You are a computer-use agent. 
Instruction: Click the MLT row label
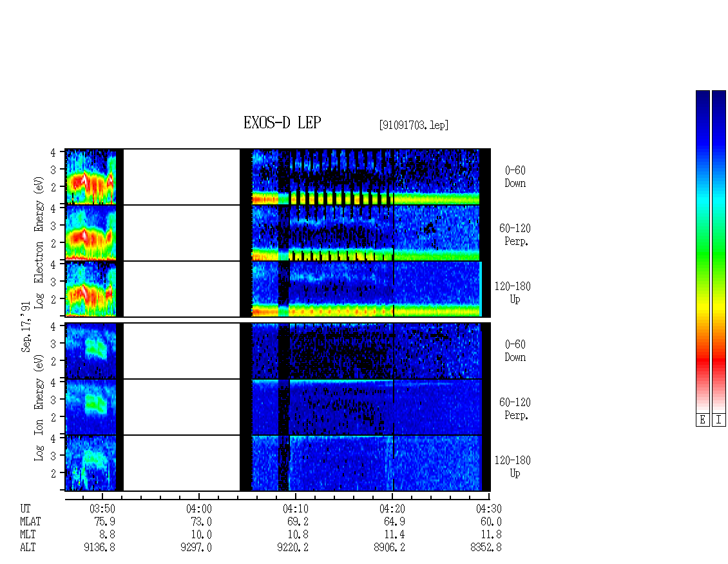coord(28,534)
